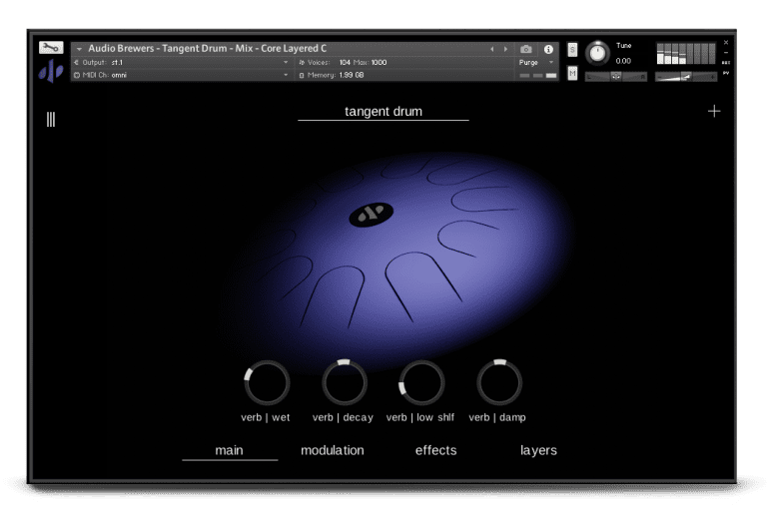The width and height of the screenshot is (767, 532).
Task: Click the MIDI channel icon beside omni
Action: (x=76, y=75)
